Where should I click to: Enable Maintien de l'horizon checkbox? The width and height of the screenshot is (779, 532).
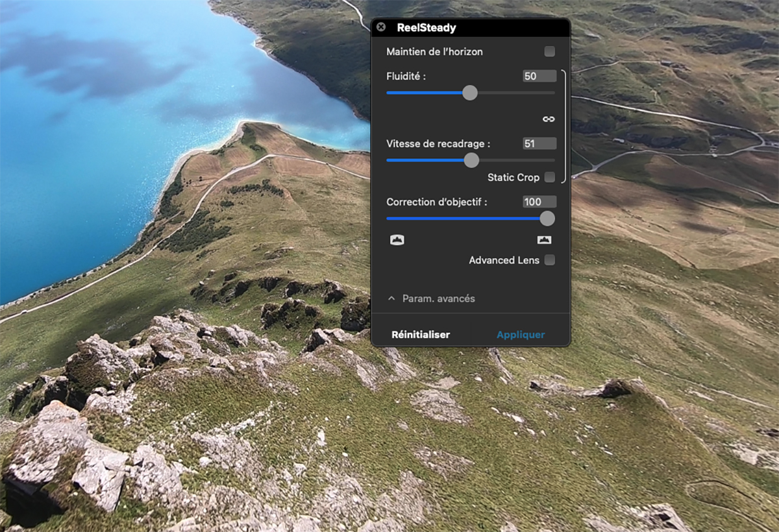click(550, 51)
